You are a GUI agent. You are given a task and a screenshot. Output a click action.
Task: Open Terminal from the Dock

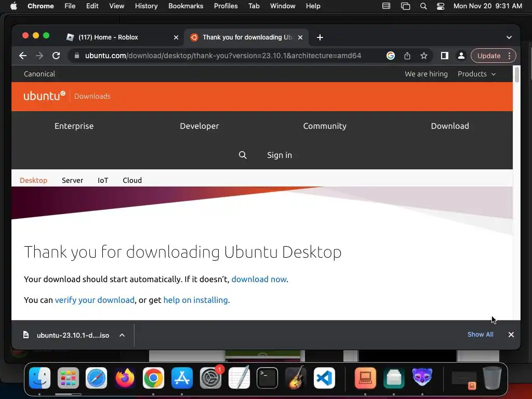pyautogui.click(x=267, y=378)
